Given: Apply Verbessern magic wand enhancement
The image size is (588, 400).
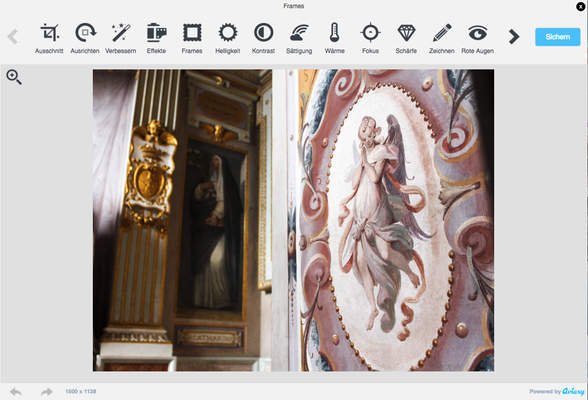Looking at the screenshot, I should [120, 38].
